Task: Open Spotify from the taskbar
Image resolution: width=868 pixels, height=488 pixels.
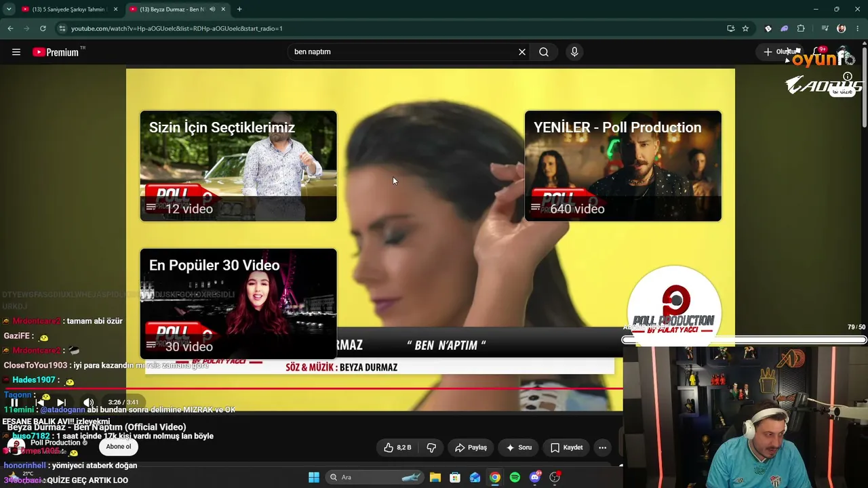Action: tap(515, 477)
